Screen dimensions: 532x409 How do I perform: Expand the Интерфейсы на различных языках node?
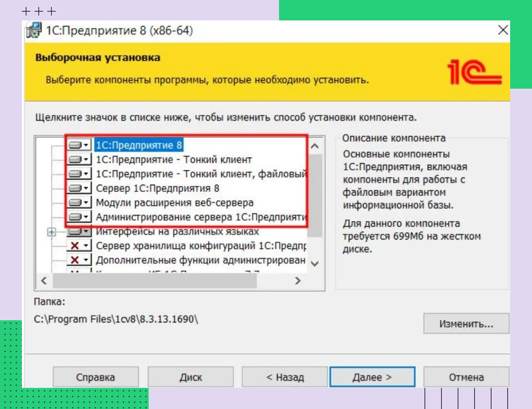coord(51,232)
